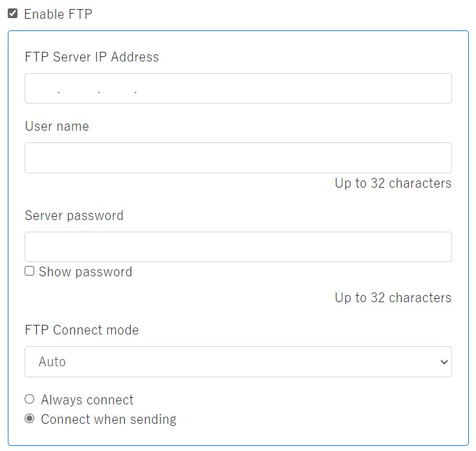Select the Always connect radio button

click(x=29, y=399)
